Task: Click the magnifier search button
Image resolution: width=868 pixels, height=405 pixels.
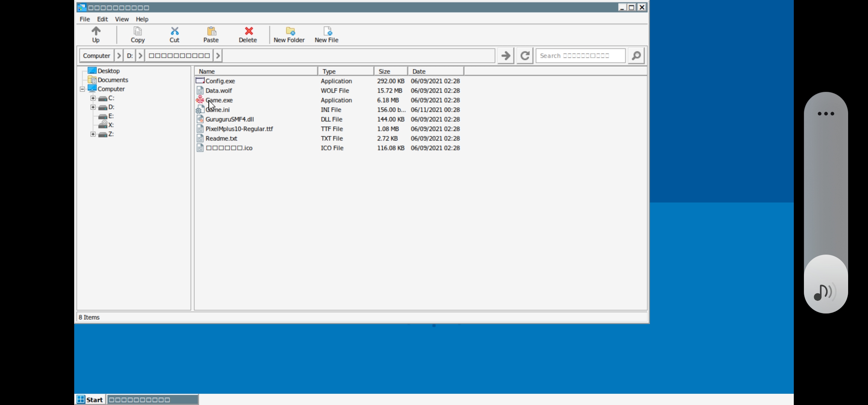Action: pos(636,56)
